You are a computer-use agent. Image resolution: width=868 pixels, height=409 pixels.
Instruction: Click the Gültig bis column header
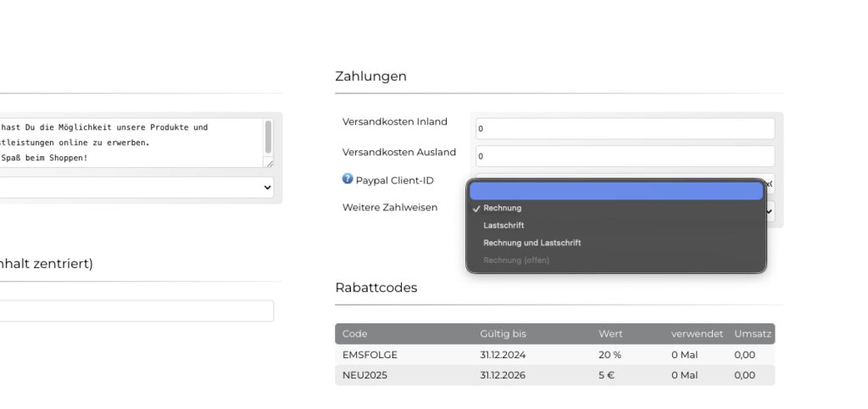point(503,334)
